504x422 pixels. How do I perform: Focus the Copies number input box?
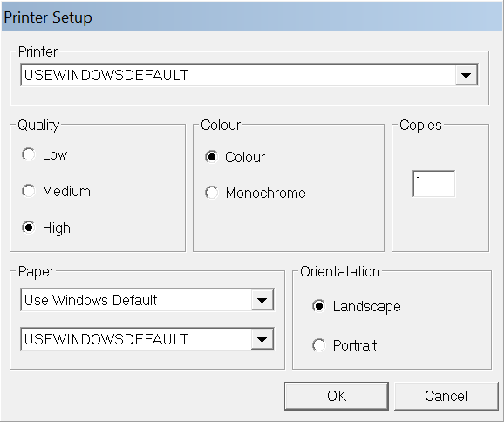point(434,184)
